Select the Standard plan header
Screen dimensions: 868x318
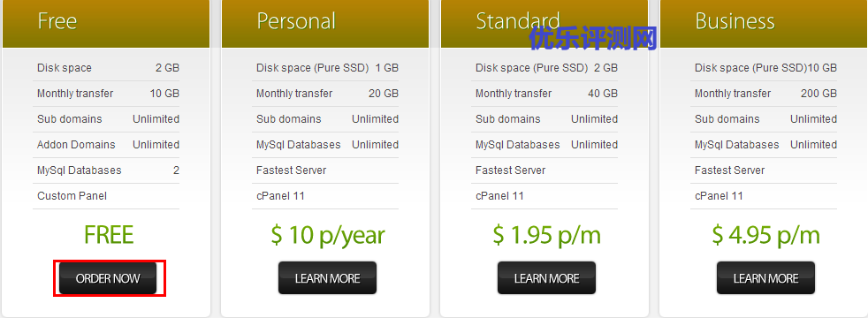tap(544, 24)
